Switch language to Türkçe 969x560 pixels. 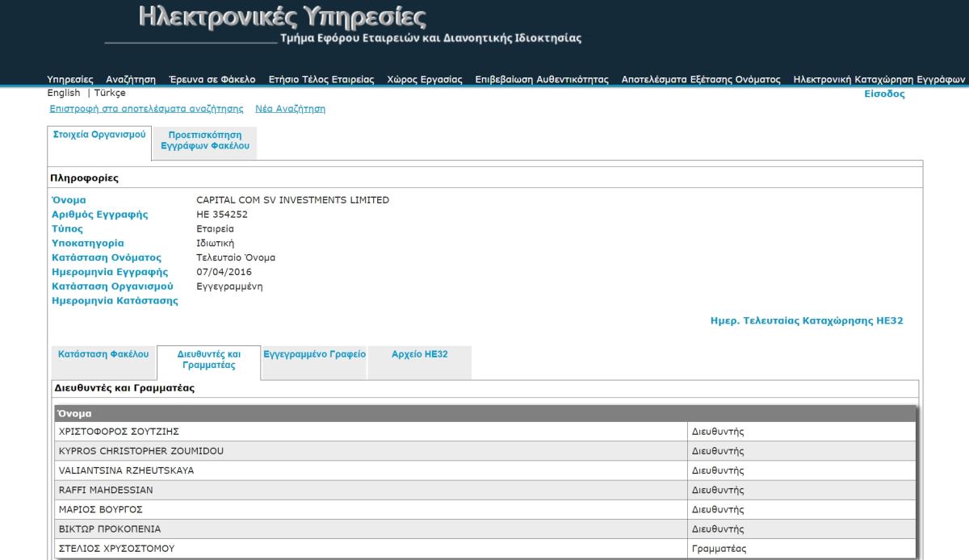coord(110,93)
